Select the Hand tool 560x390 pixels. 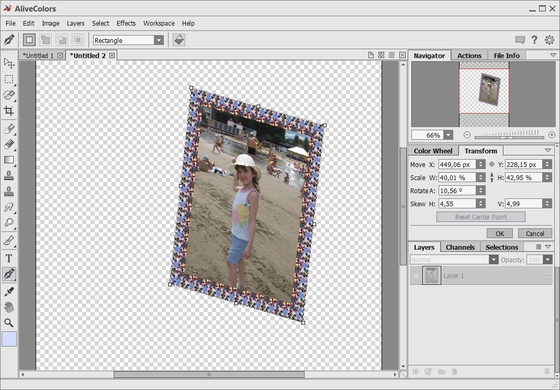9,307
